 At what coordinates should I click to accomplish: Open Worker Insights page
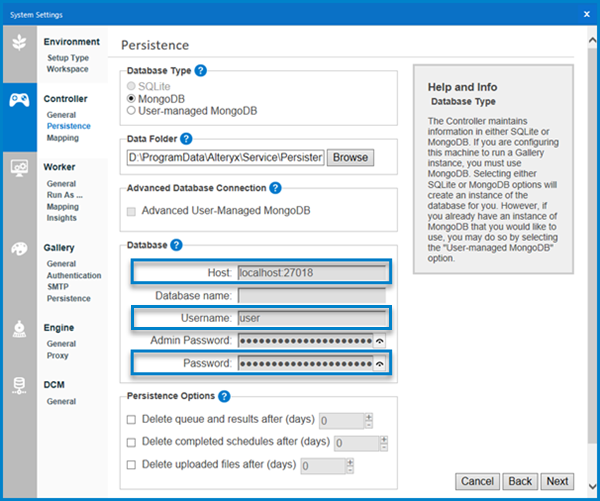(x=62, y=218)
